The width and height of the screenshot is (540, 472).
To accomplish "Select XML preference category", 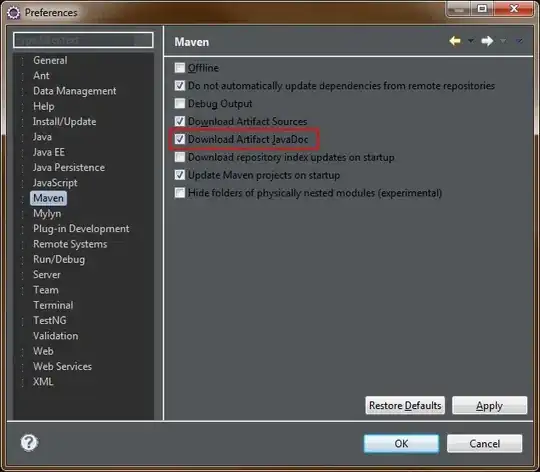I will coord(43,382).
